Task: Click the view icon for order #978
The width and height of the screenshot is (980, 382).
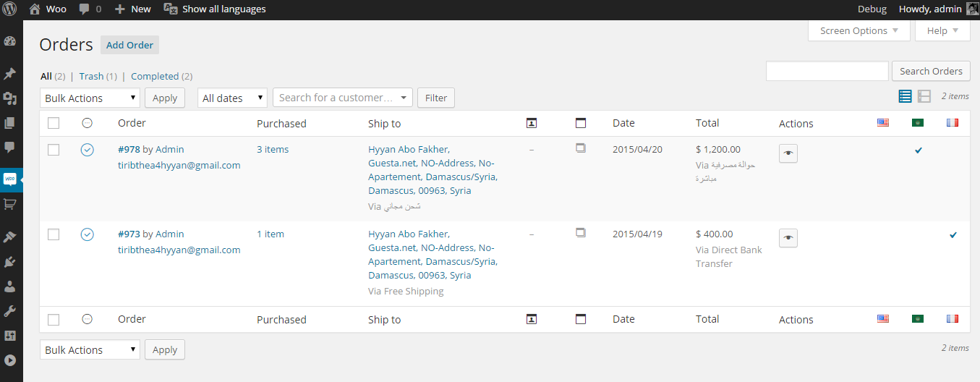Action: [x=788, y=153]
